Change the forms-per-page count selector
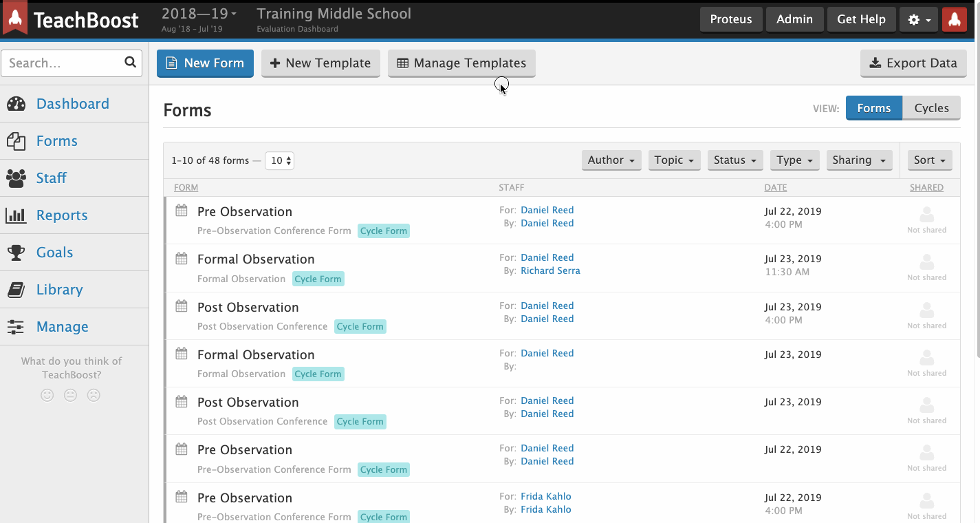The width and height of the screenshot is (980, 523). 280,160
